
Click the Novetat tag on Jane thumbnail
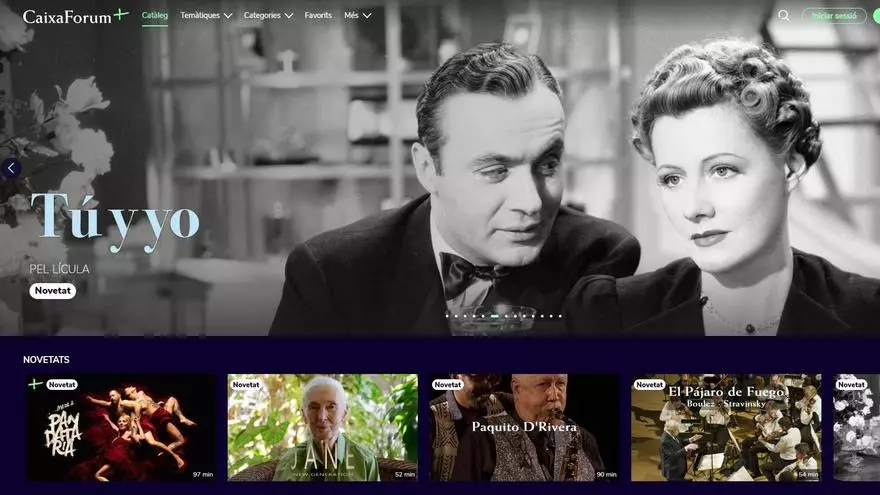coord(246,384)
